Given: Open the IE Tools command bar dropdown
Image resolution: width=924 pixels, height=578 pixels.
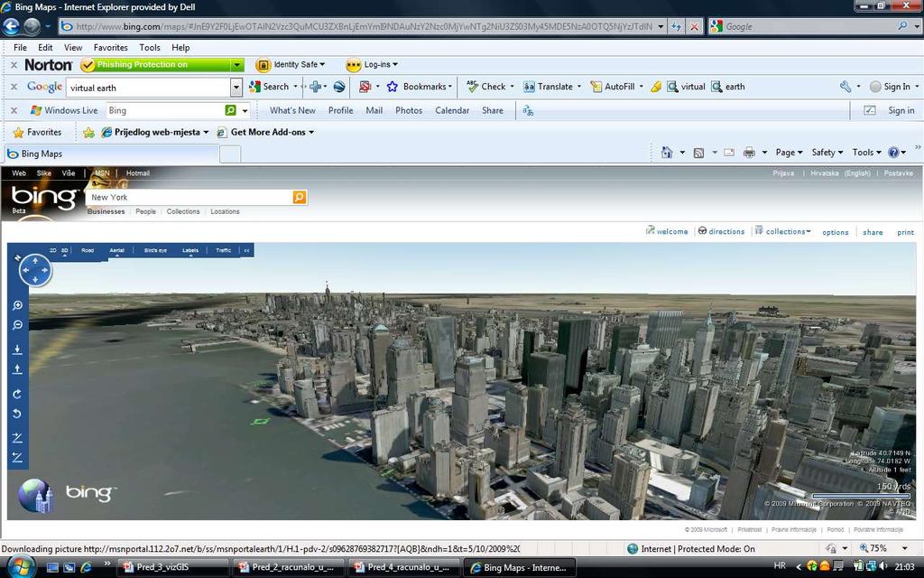Looking at the screenshot, I should [x=866, y=153].
